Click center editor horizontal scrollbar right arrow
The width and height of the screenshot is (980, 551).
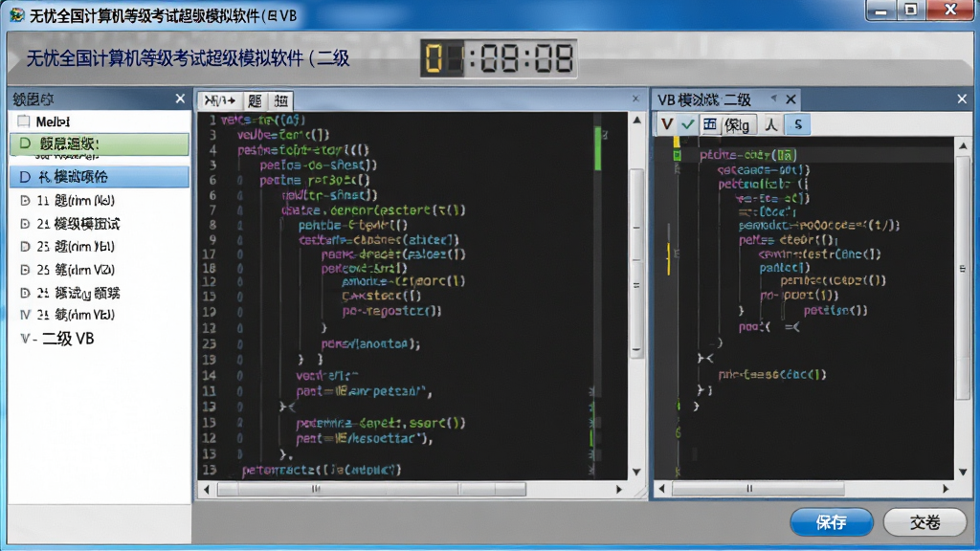coord(619,490)
